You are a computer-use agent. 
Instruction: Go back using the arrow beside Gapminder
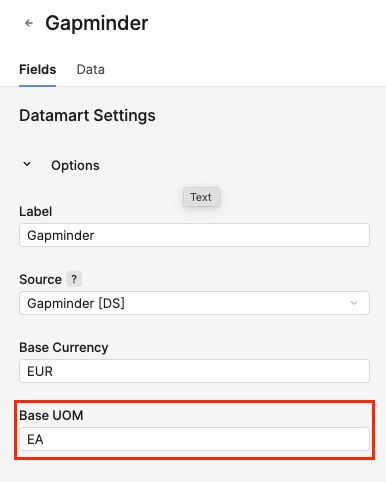pyautogui.click(x=29, y=23)
